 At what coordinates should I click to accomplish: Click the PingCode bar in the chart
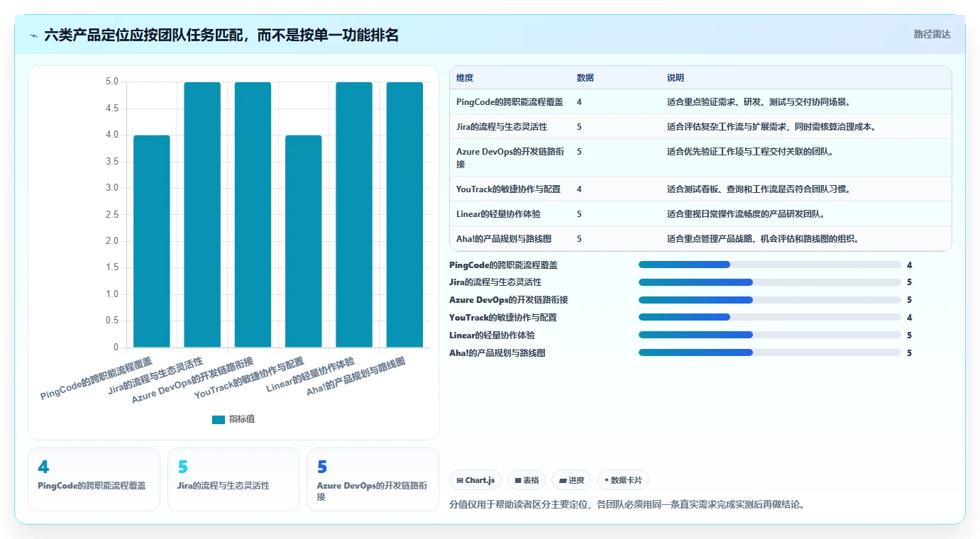[x=152, y=241]
